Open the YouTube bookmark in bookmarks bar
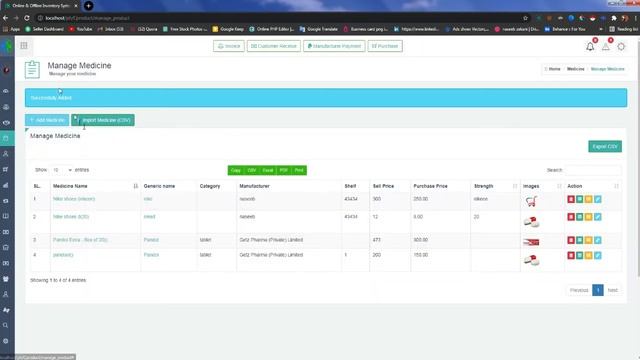 80,29
